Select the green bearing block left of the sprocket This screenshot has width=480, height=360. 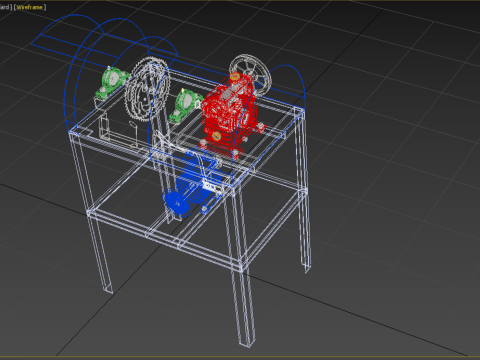[x=112, y=82]
